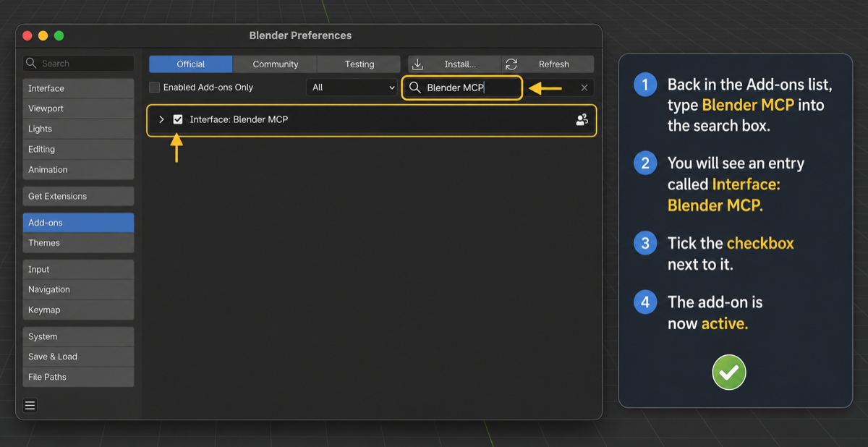
Task: Open the System preferences section
Action: click(x=78, y=336)
